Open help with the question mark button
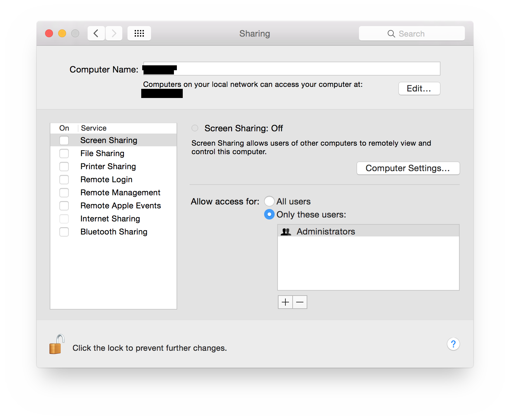The image size is (510, 420). 453,344
